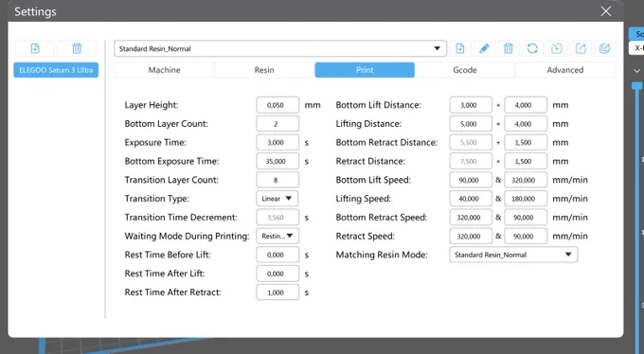Viewport: 644px width, 354px height.
Task: Click the first Lifting Distance field
Action: 471,124
